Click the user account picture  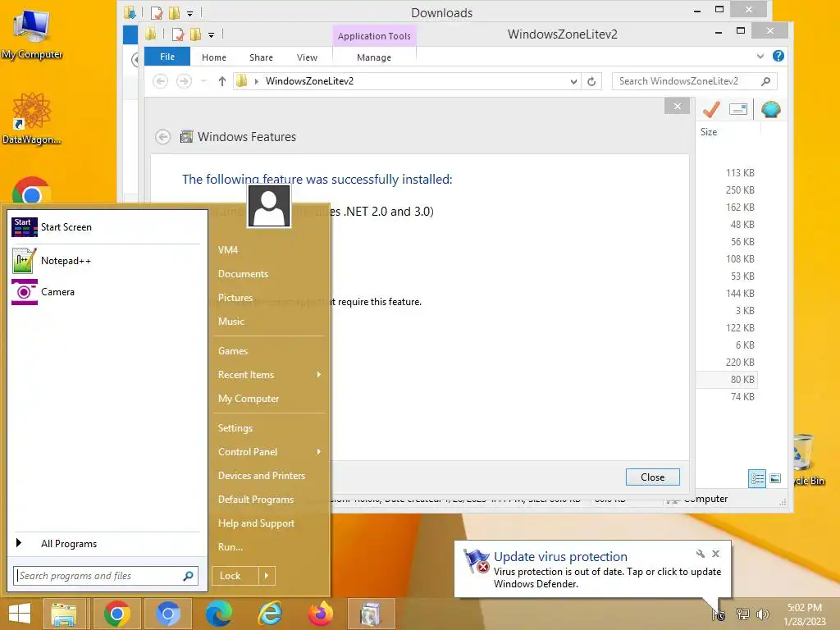click(269, 206)
